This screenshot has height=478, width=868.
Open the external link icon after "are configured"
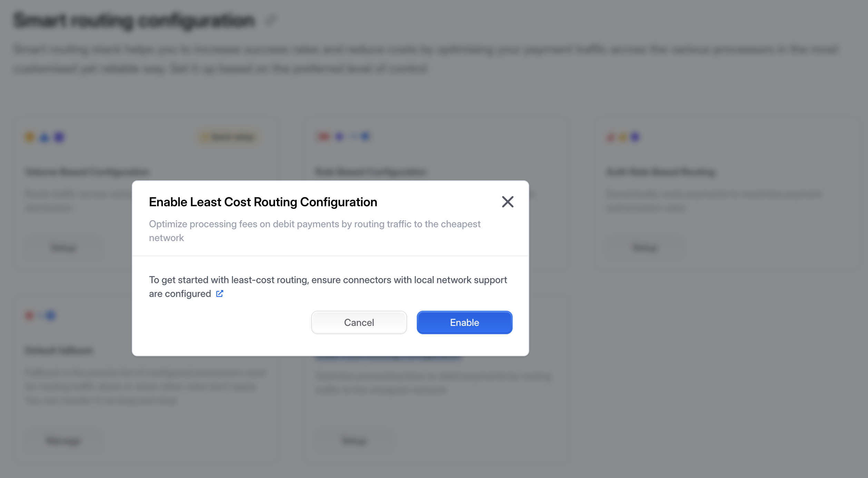(220, 293)
